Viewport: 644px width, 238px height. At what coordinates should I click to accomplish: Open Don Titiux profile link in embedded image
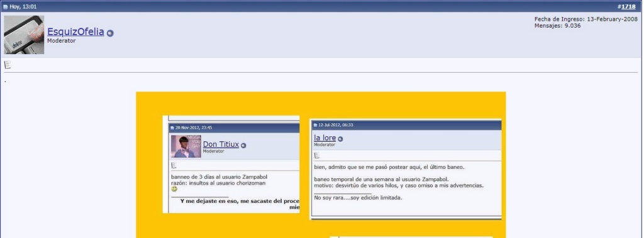click(x=221, y=144)
